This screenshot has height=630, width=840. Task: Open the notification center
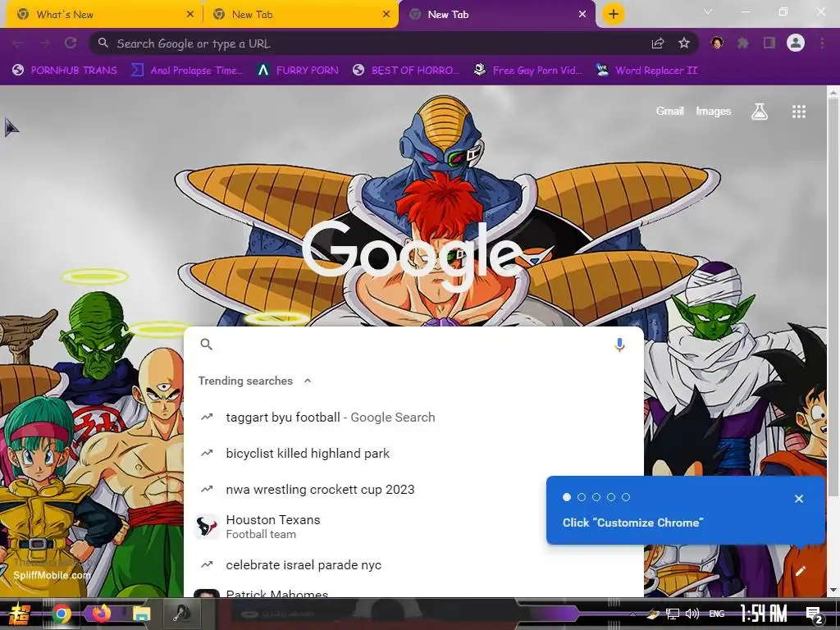click(x=814, y=614)
